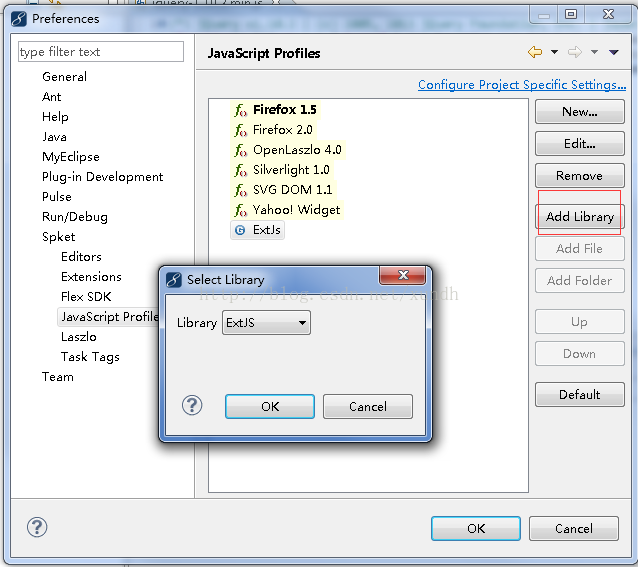
Task: Open Configure Project Specific Settings link
Action: 522,85
